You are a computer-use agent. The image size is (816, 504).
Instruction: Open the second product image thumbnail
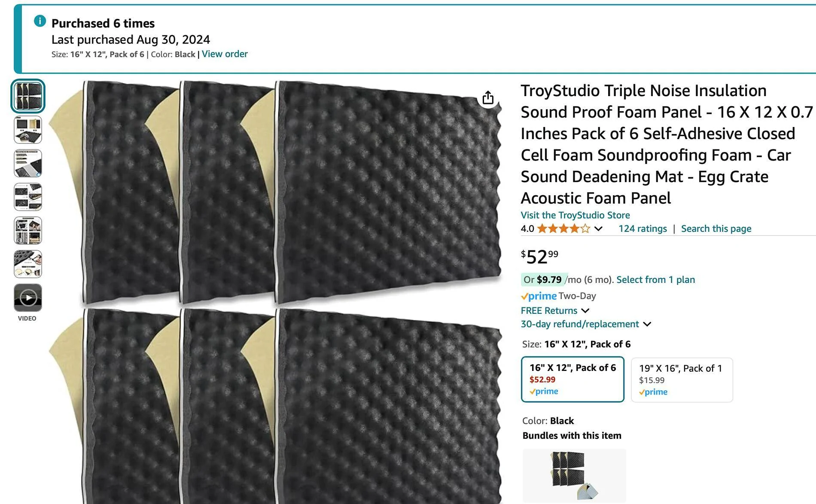click(28, 130)
